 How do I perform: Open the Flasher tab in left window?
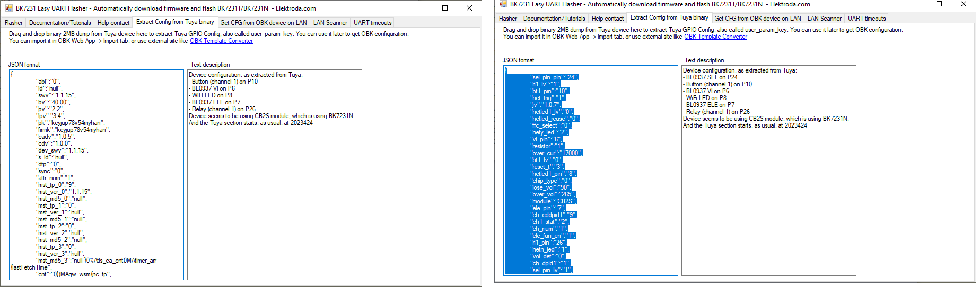click(x=14, y=23)
